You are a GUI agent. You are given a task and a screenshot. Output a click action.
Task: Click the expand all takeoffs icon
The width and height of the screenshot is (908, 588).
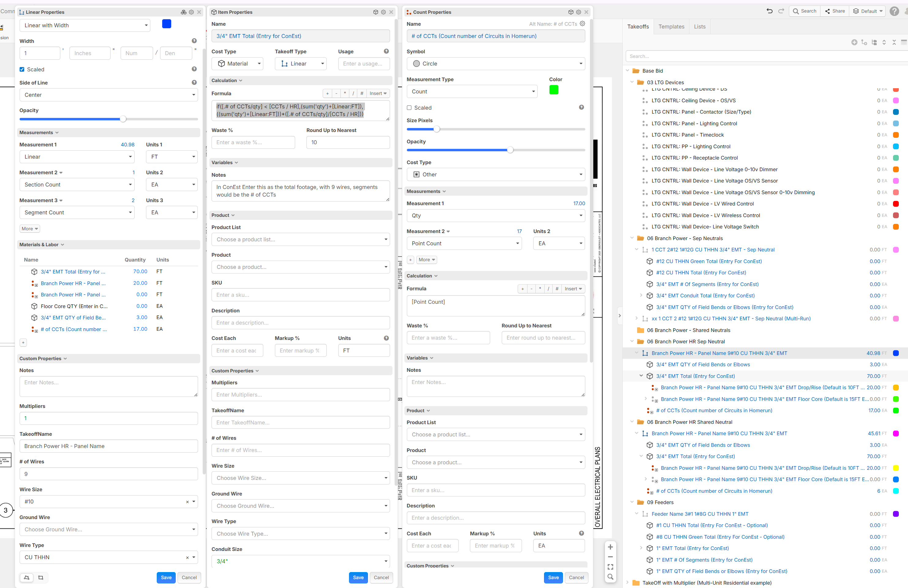(x=884, y=42)
